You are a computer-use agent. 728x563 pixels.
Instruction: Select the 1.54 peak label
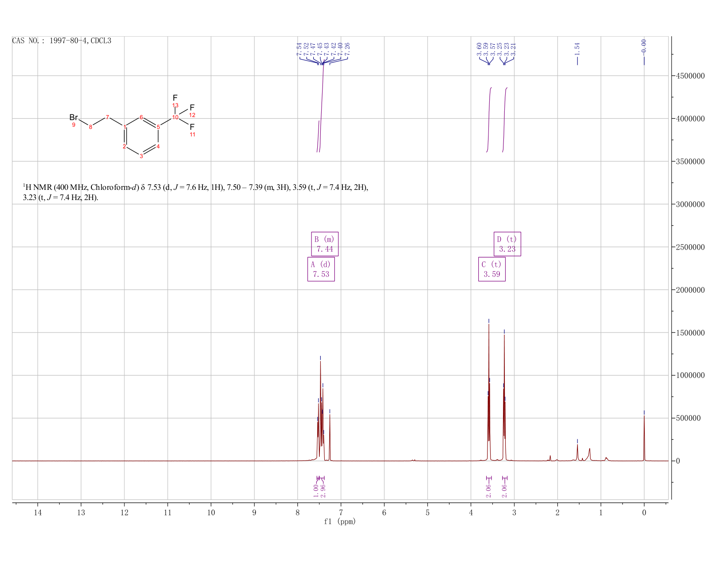577,49
